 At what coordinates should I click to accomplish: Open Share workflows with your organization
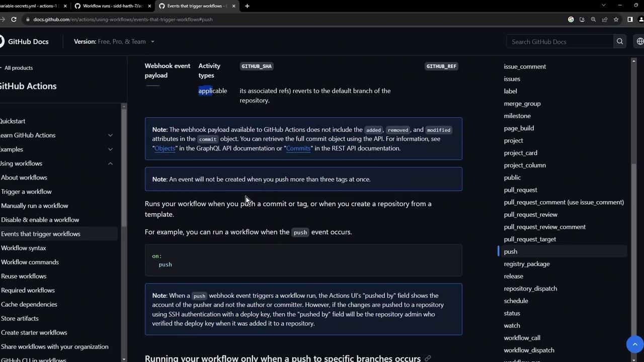55,346
